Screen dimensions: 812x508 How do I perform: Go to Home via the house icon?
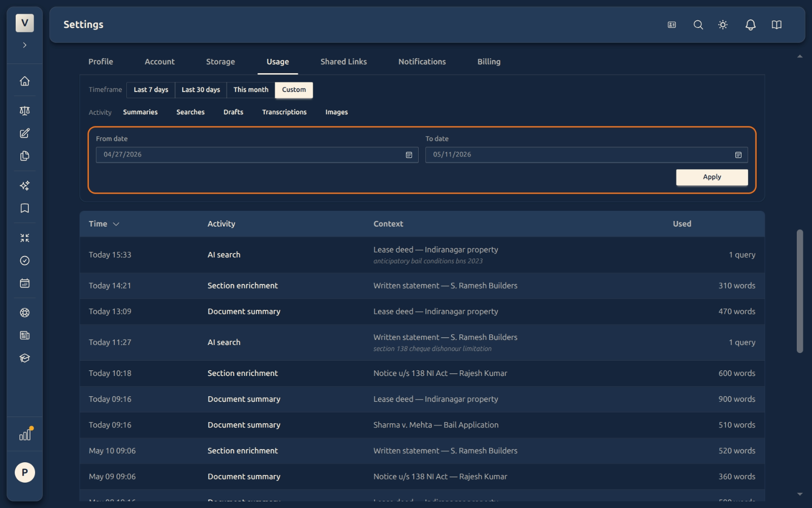tap(24, 81)
